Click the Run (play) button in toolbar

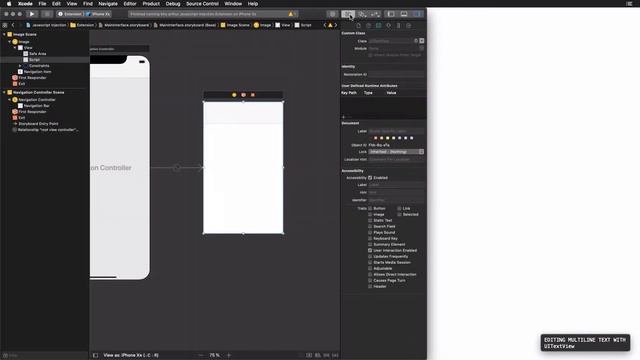click(32, 14)
